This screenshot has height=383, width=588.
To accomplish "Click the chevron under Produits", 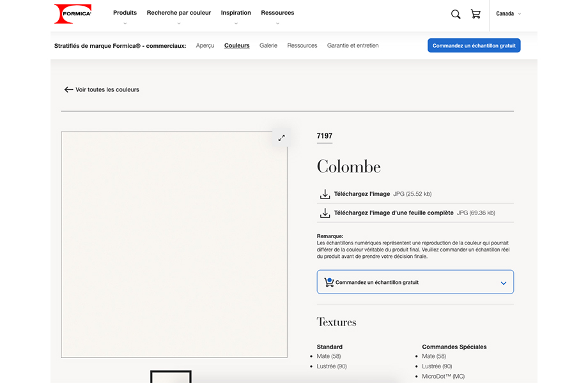I will point(125,23).
